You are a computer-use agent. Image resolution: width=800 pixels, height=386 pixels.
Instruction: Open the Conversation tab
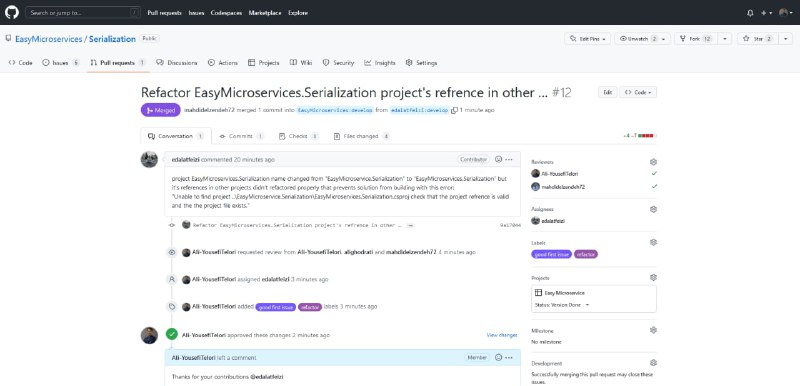(x=176, y=136)
